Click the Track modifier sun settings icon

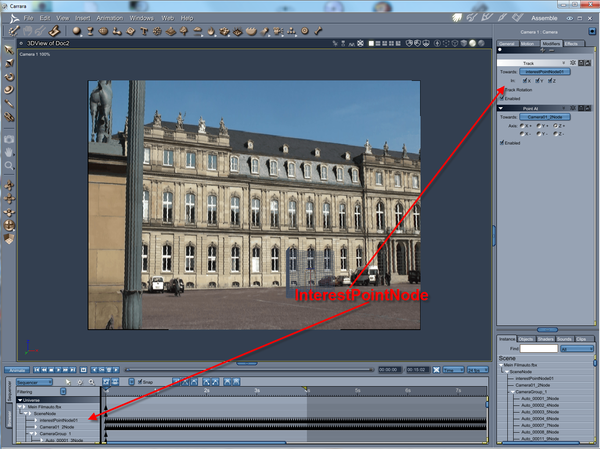pyautogui.click(x=573, y=63)
